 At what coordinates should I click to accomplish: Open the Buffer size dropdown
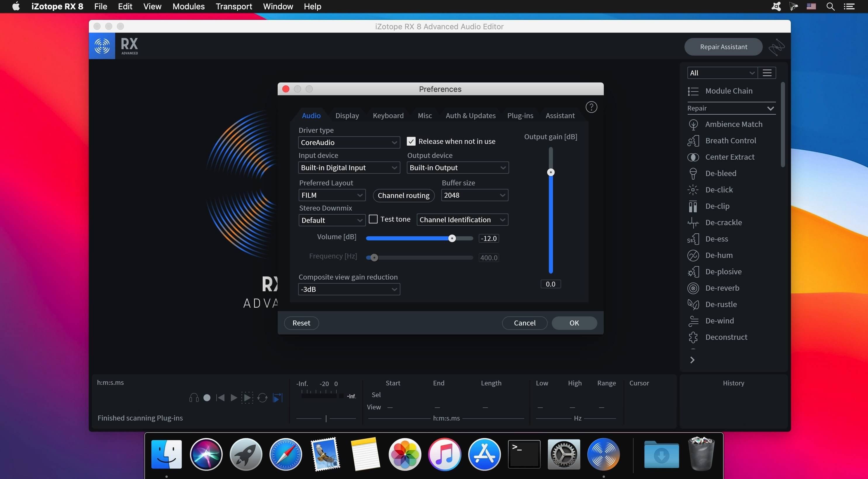click(x=475, y=195)
